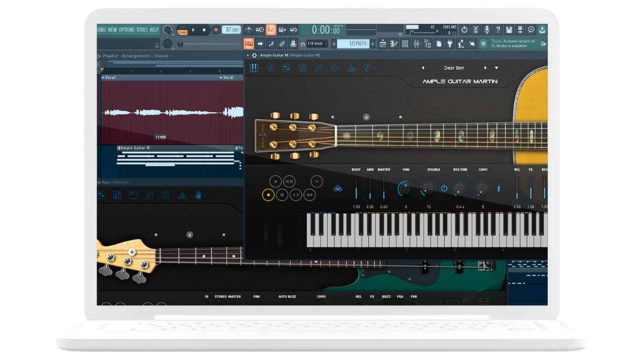The height and width of the screenshot is (362, 644).
Task: Toggle the yellow-ringed sample mode button
Action: [x=268, y=195]
